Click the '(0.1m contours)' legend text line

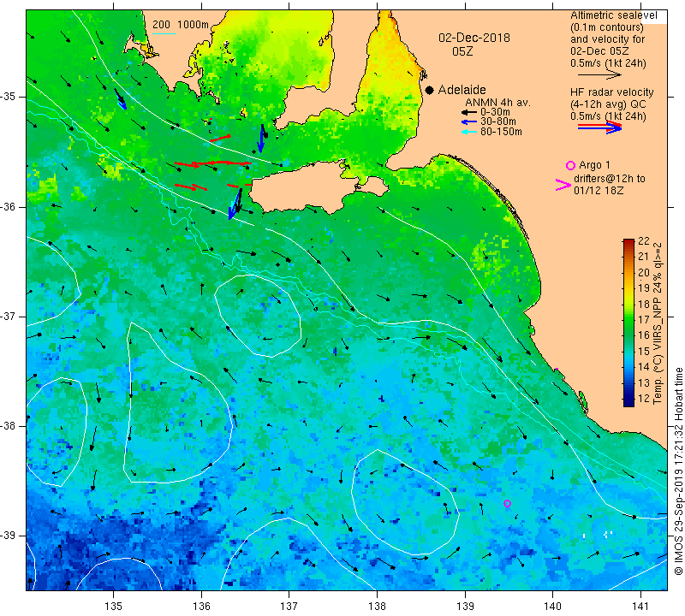tap(607, 27)
